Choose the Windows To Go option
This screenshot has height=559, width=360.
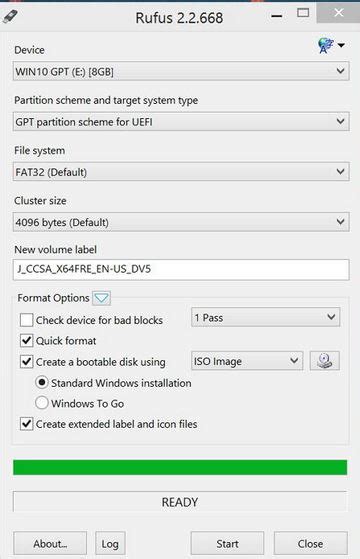42,403
